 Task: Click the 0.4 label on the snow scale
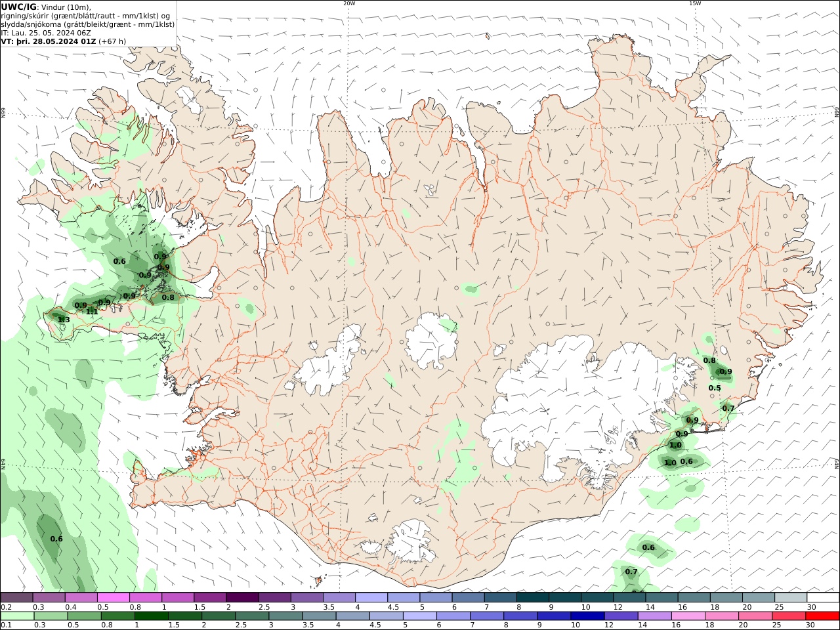tap(71, 607)
